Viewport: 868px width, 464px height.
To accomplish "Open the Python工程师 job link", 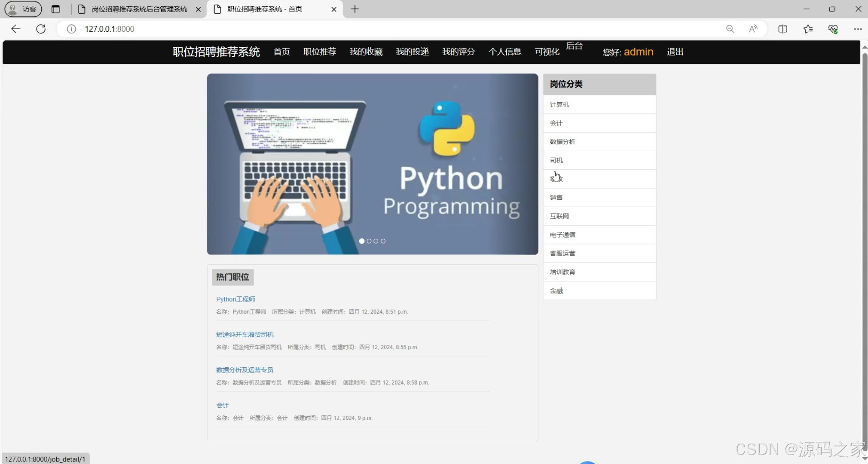I will [235, 299].
